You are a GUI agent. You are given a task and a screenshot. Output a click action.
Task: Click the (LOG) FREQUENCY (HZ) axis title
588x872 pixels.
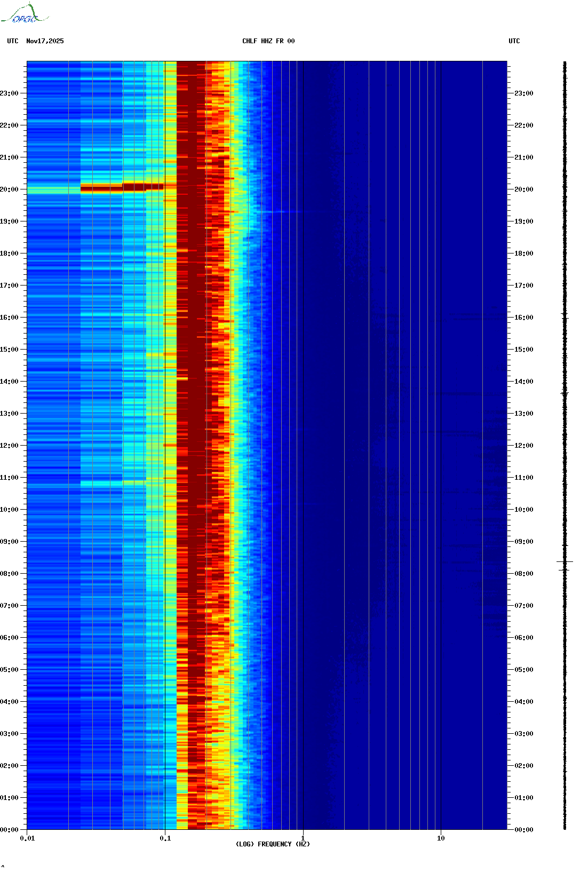(273, 844)
